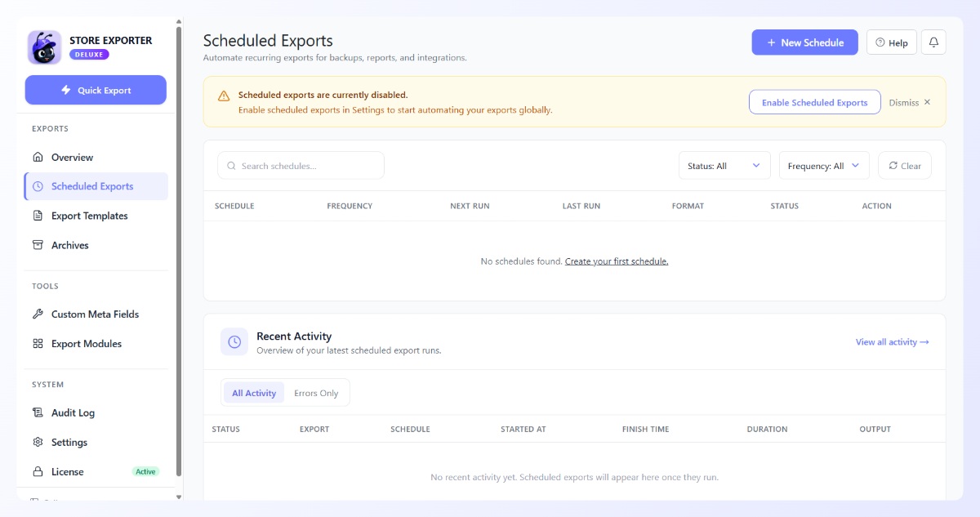Viewport: 980px width, 517px height.
Task: Click the FORMAT column header
Action: (x=688, y=206)
